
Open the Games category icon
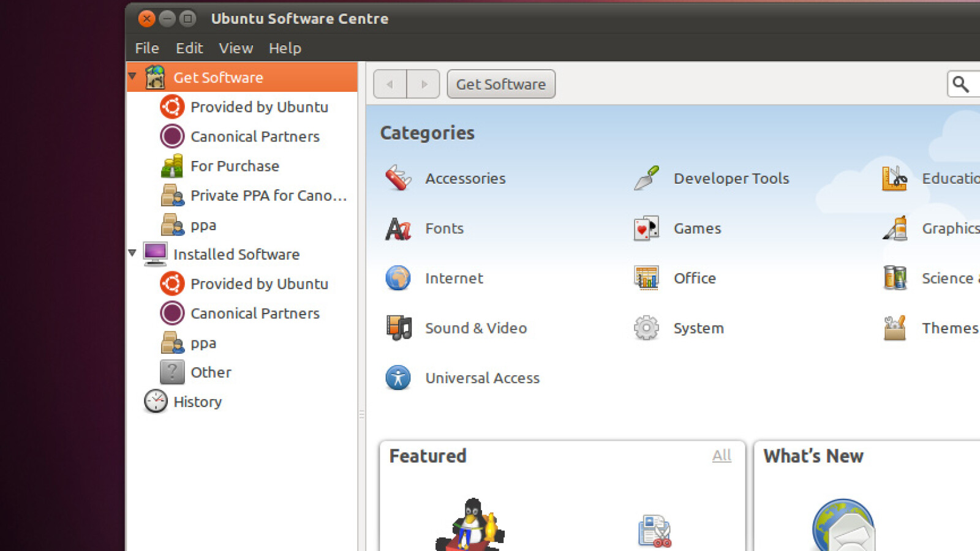pos(646,228)
